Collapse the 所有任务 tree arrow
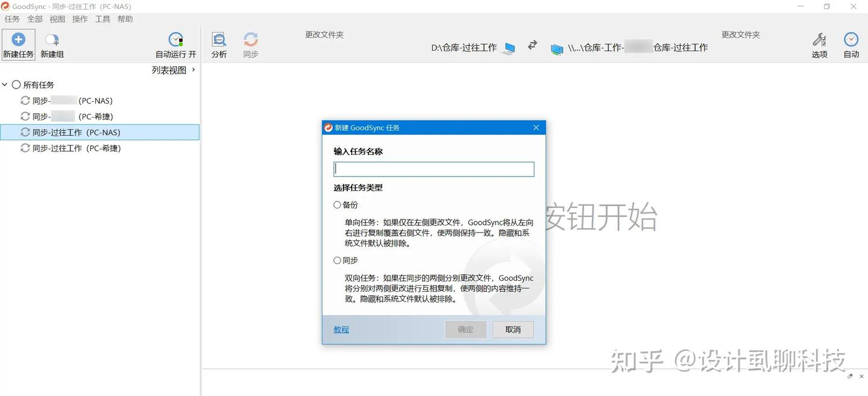Screen dimensions: 868x396 pos(5,85)
